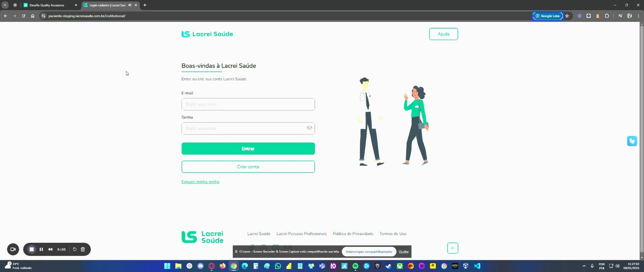Show hidden system tray icons
This screenshot has width=644, height=272.
tap(584, 266)
